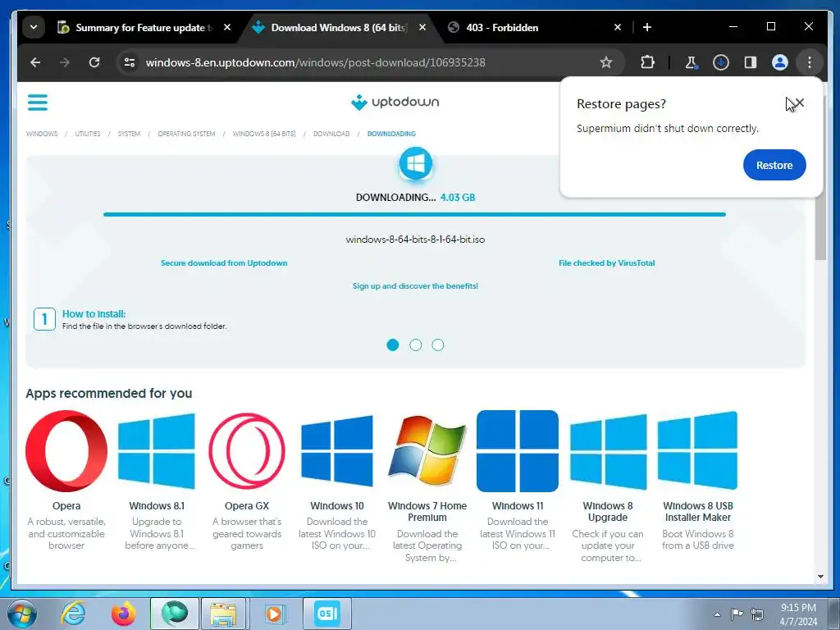Open Windows Explorer from taskbar

(x=223, y=614)
